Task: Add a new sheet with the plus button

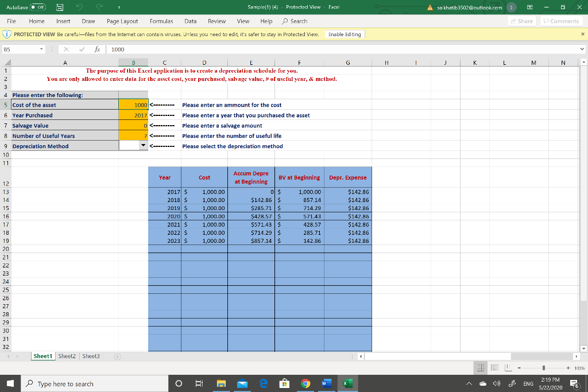Action: (117, 356)
